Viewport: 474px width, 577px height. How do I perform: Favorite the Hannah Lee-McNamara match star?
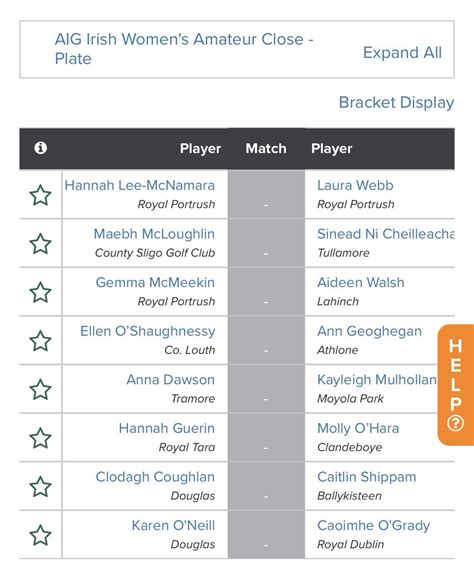(40, 195)
